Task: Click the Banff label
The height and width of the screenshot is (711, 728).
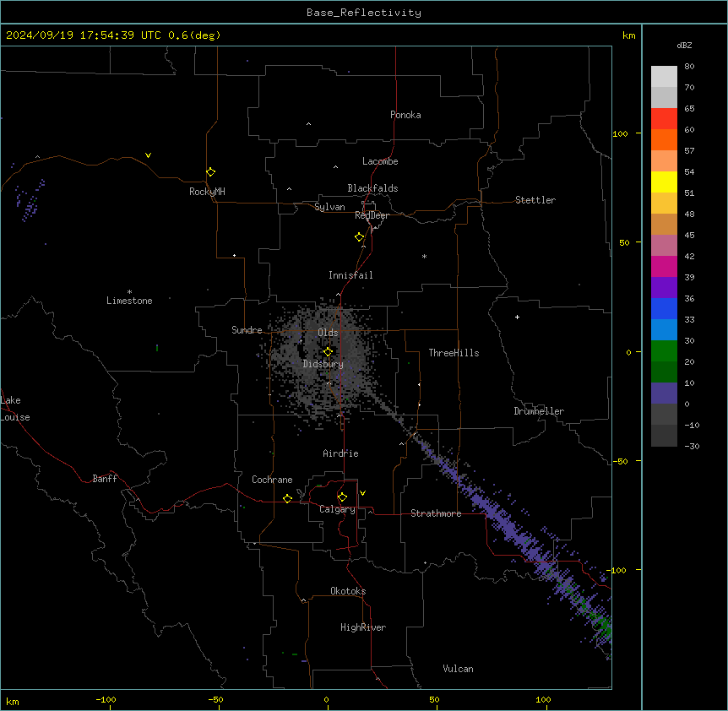Action: pyautogui.click(x=105, y=479)
